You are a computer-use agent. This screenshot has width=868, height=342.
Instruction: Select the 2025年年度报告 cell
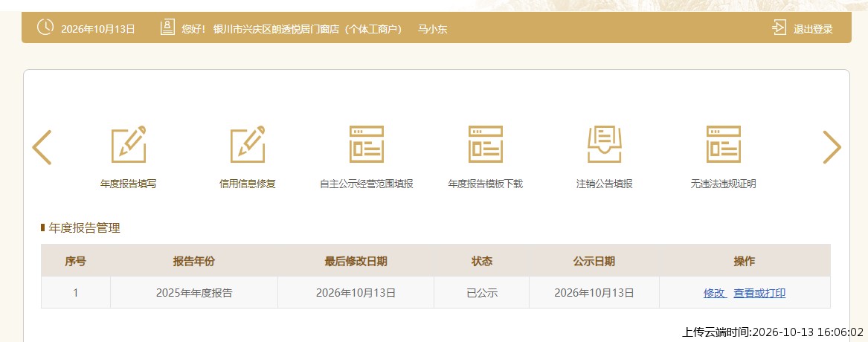click(x=193, y=293)
